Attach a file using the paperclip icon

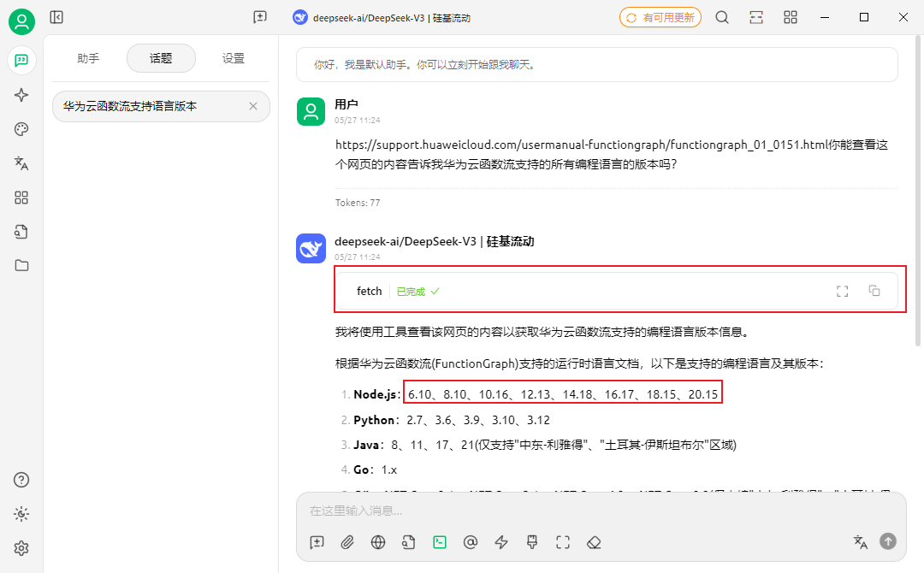[347, 542]
